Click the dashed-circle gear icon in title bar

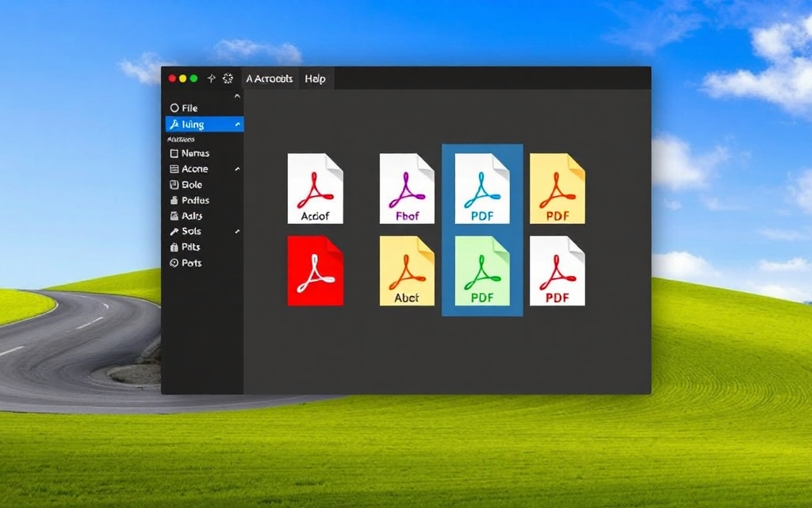click(228, 79)
